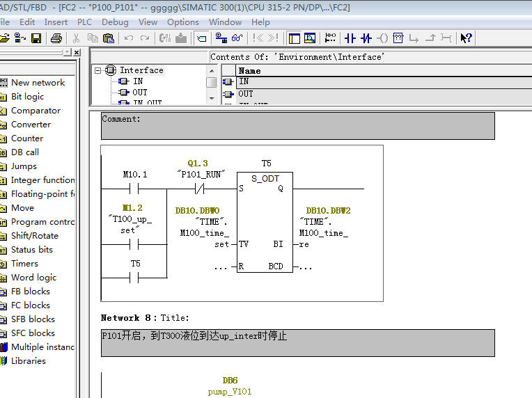532x398 pixels.
Task: Click the online/offline partner toolbar icon
Action: pyautogui.click(x=20, y=38)
